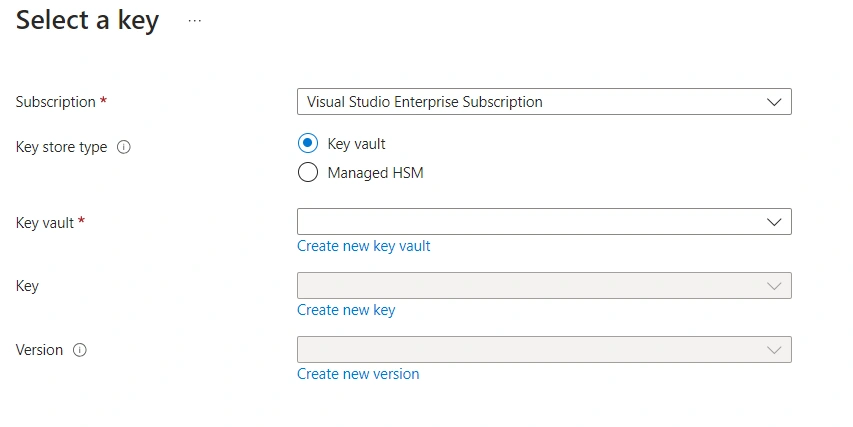
Task: Click the Managed HSM option text
Action: point(375,173)
